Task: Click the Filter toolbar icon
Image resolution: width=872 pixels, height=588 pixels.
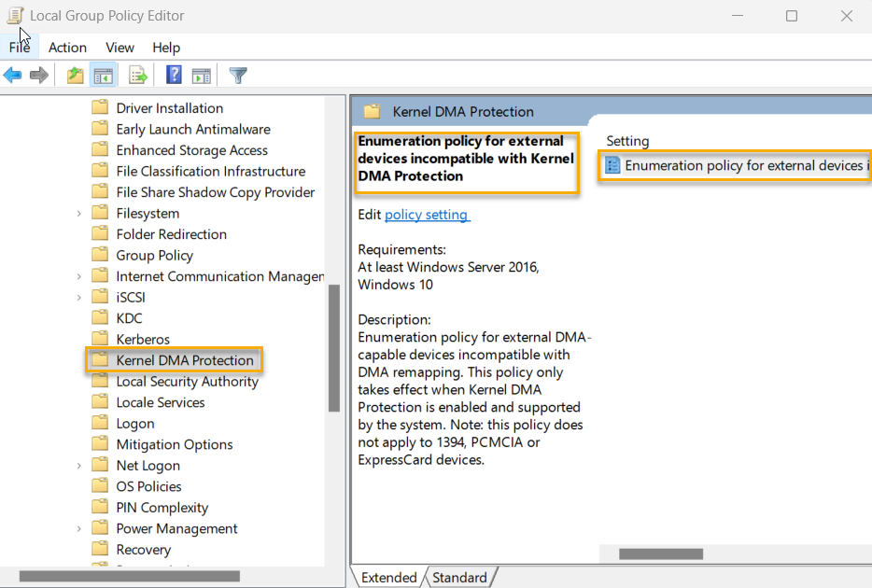Action: 238,75
